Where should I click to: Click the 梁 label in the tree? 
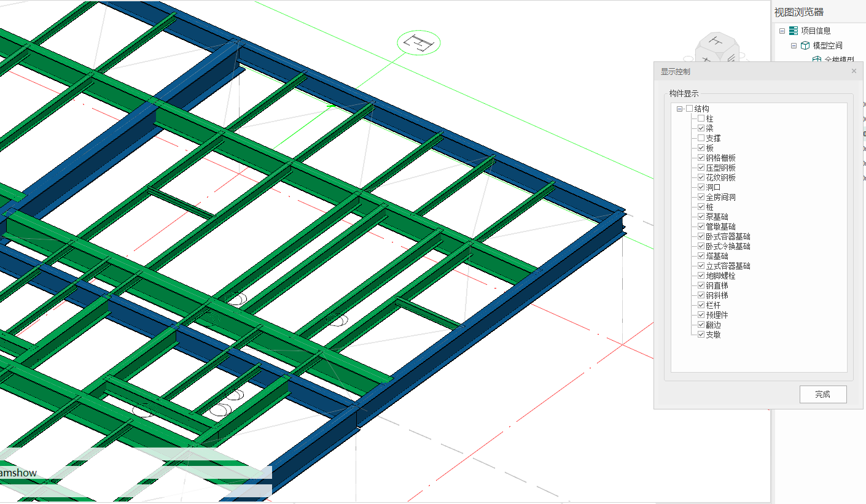(x=709, y=128)
